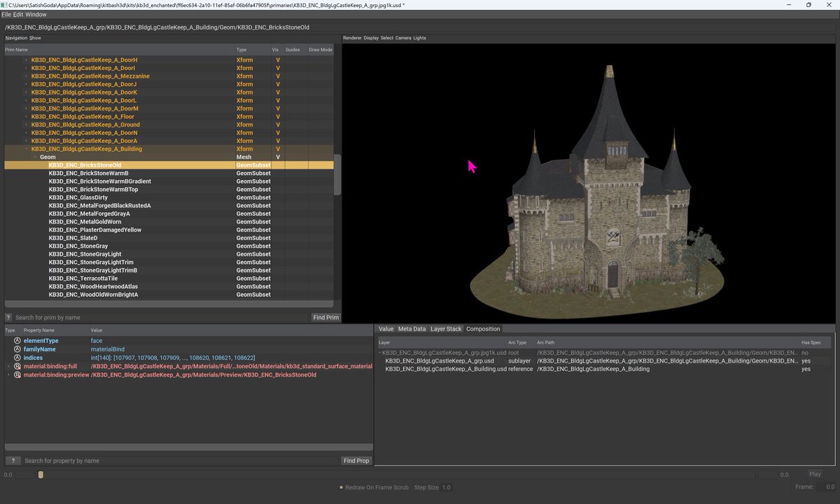The width and height of the screenshot is (840, 504).
Task: Select the KB3D_ENC_TerracottaTile subset
Action: pyautogui.click(x=83, y=279)
